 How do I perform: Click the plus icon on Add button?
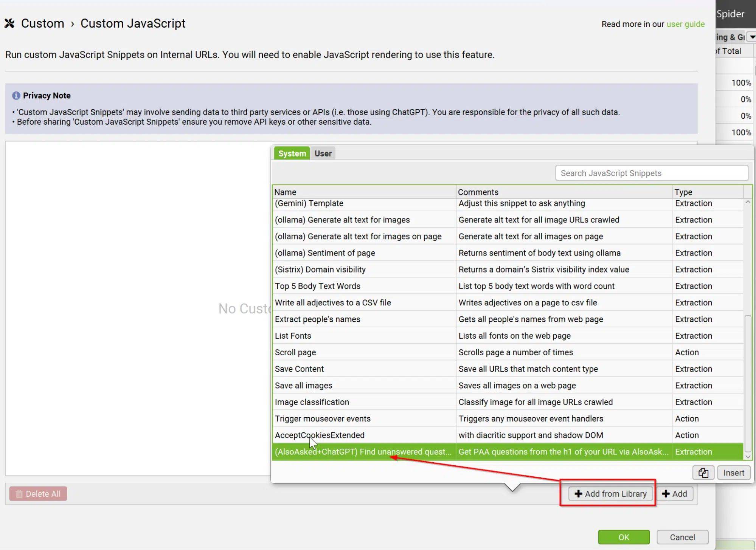point(666,494)
